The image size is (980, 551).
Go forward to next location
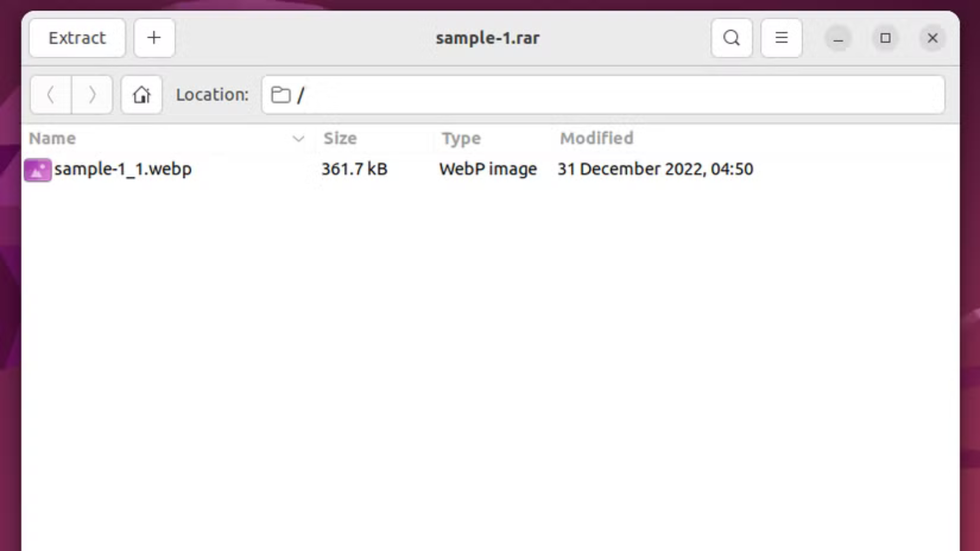point(92,95)
